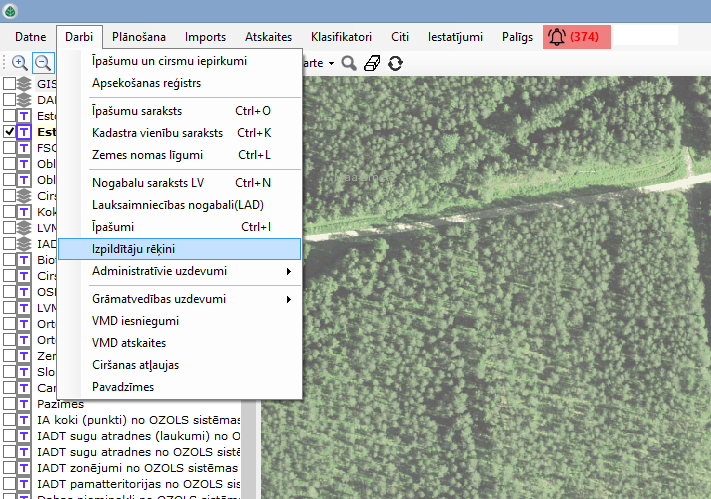Open the map search magnifier
Screen dimensions: 711x499
click(349, 63)
